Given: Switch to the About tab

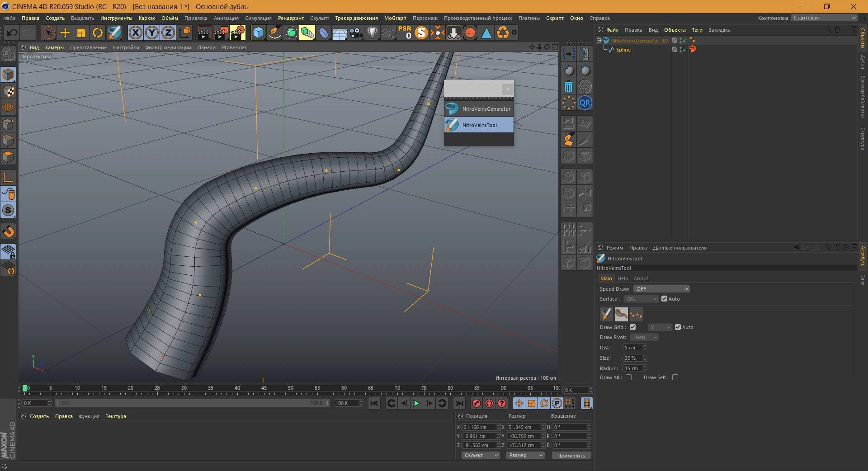Looking at the screenshot, I should (641, 278).
